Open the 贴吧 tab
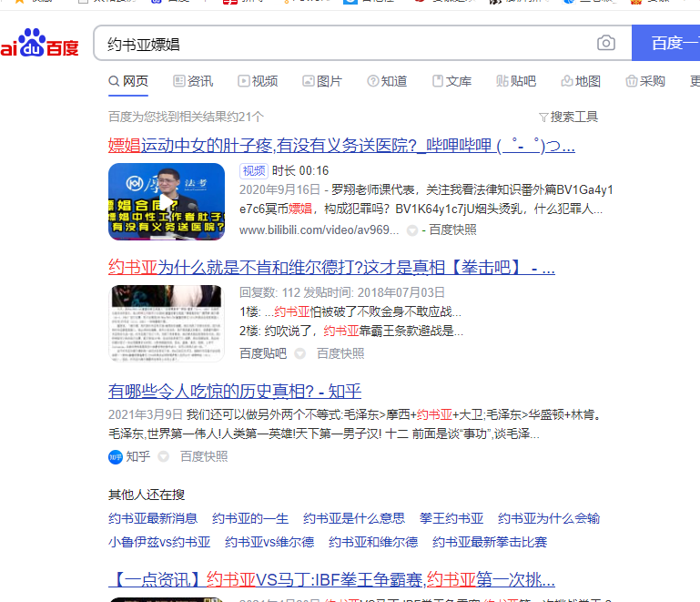Image resolution: width=700 pixels, height=602 pixels. coord(516,81)
